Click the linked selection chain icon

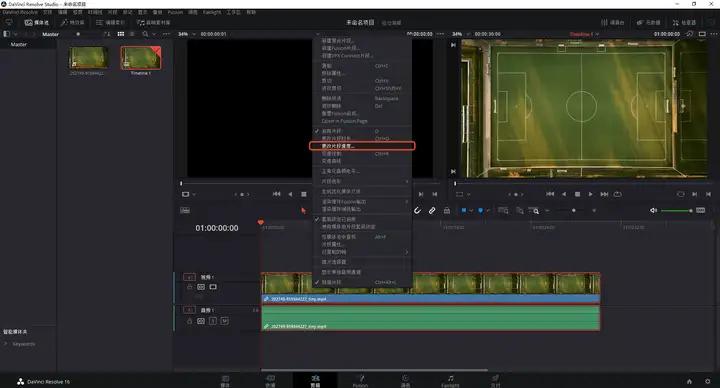pos(432,210)
